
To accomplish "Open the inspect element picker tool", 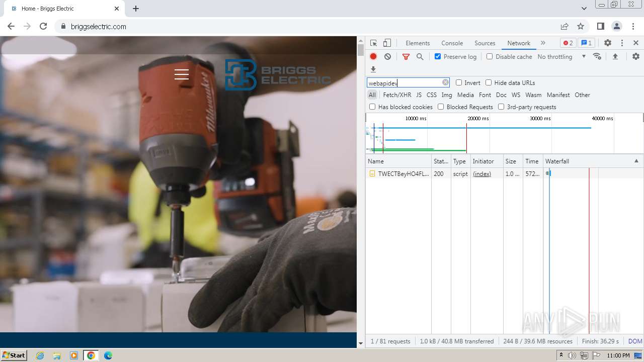I will [x=373, y=43].
